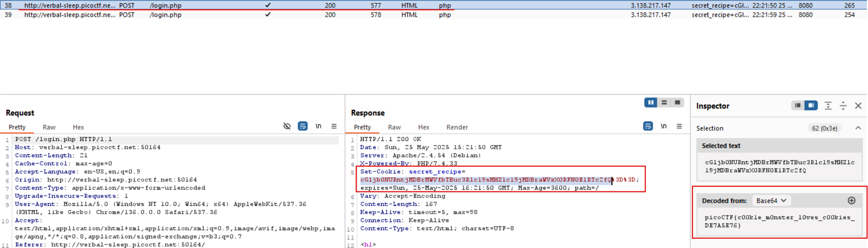Close the Inspector panel
The image size is (868, 248).
858,106
